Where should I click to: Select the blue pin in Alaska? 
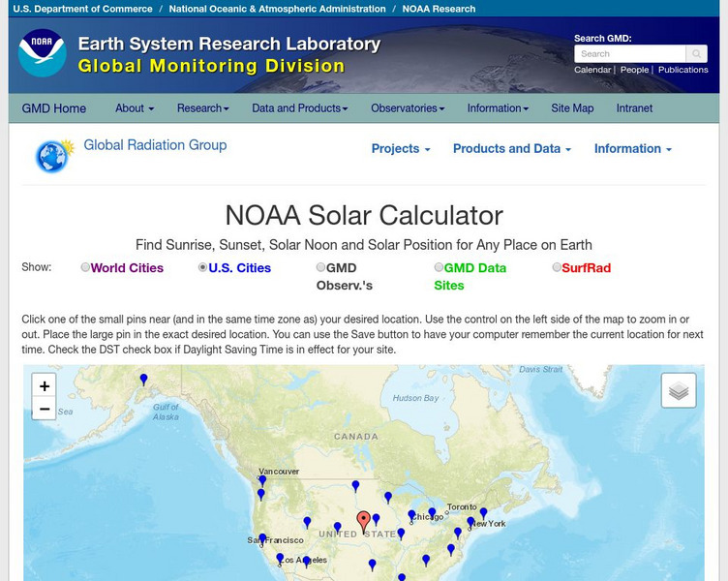point(143,380)
